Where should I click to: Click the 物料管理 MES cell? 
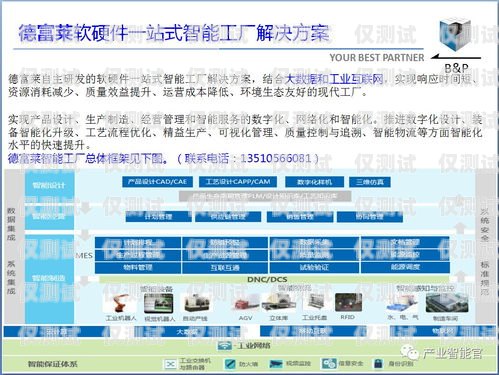[138, 268]
